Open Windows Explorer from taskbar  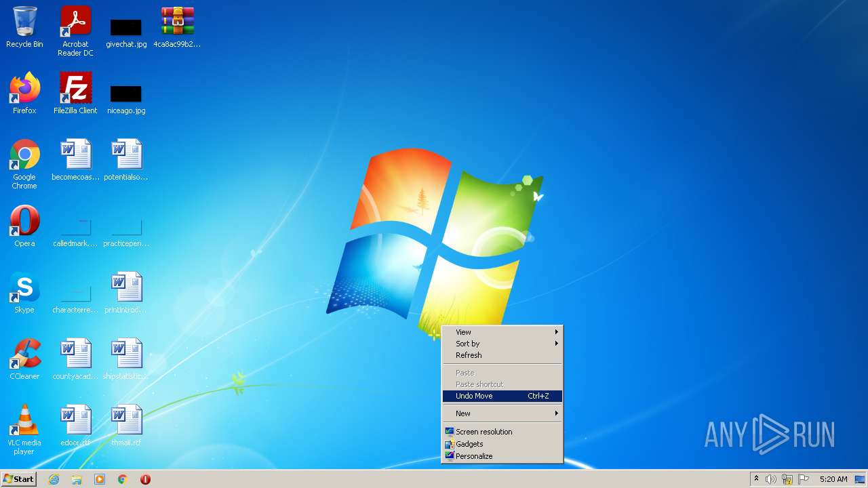tap(77, 479)
